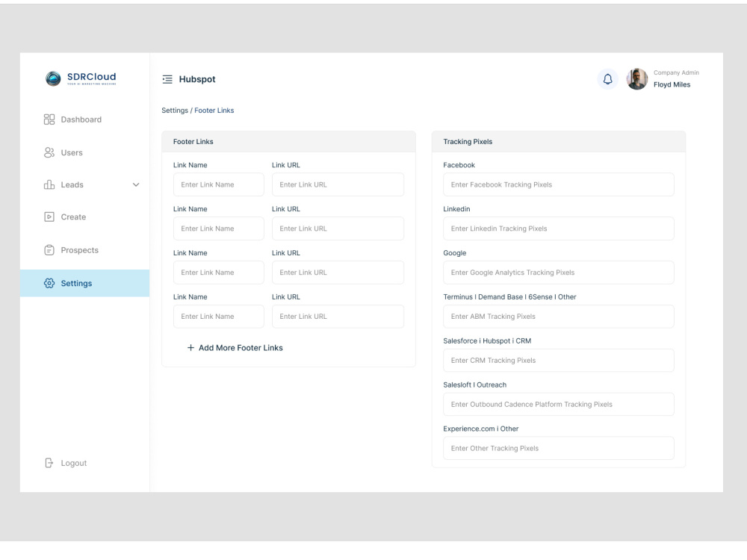
Task: Focus the second Link Name field
Action: tap(219, 228)
